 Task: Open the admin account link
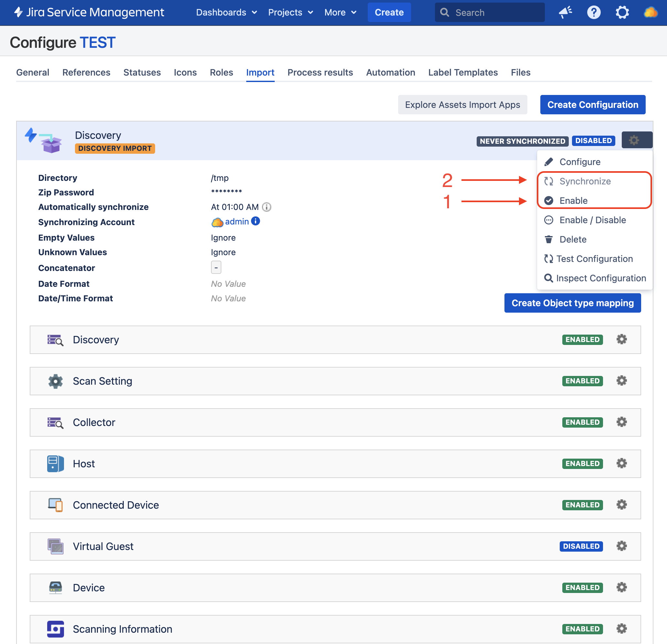(x=237, y=222)
